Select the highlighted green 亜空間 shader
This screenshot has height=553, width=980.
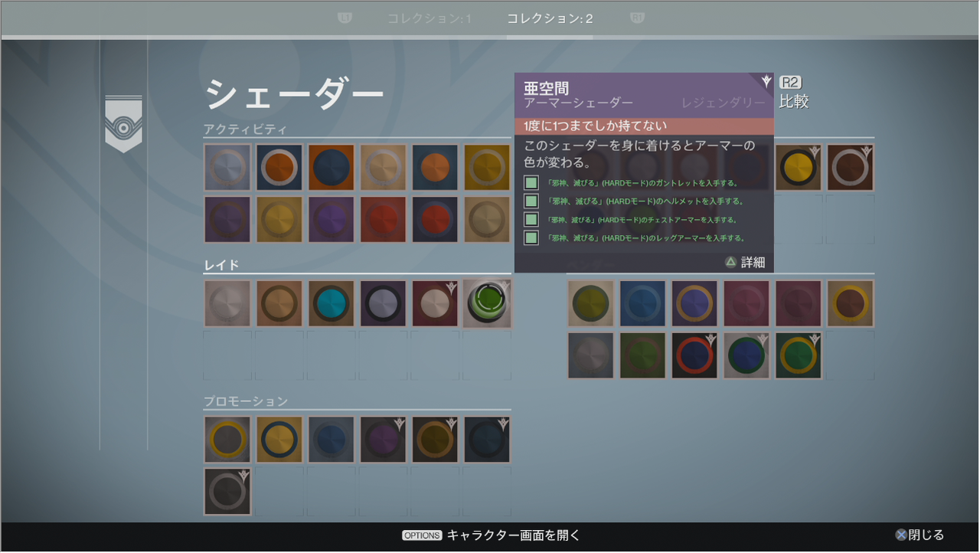coord(488,303)
